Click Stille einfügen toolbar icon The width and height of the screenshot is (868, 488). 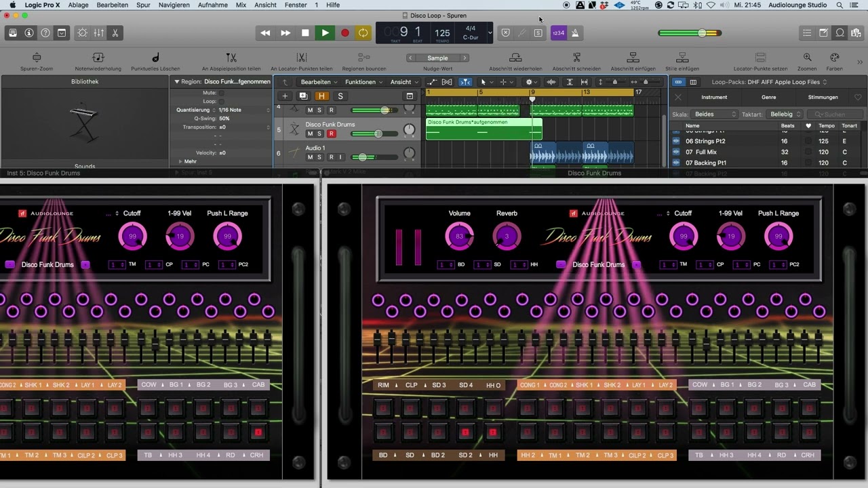click(682, 58)
